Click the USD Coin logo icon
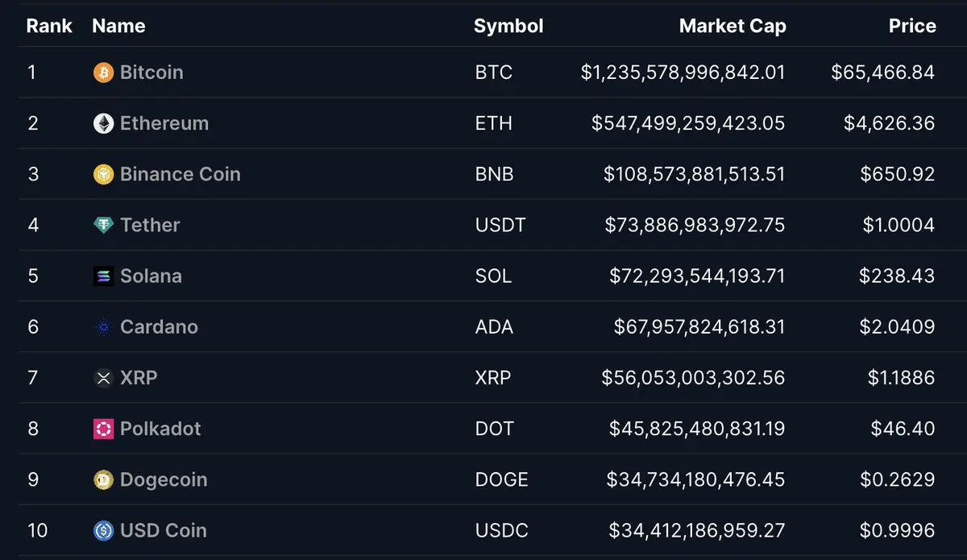The height and width of the screenshot is (560, 967). point(103,531)
